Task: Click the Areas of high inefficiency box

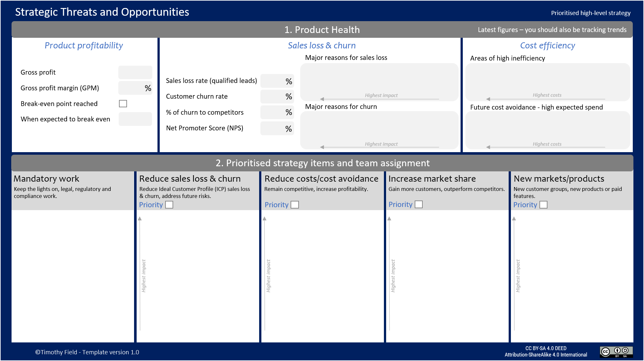Action: (548, 82)
